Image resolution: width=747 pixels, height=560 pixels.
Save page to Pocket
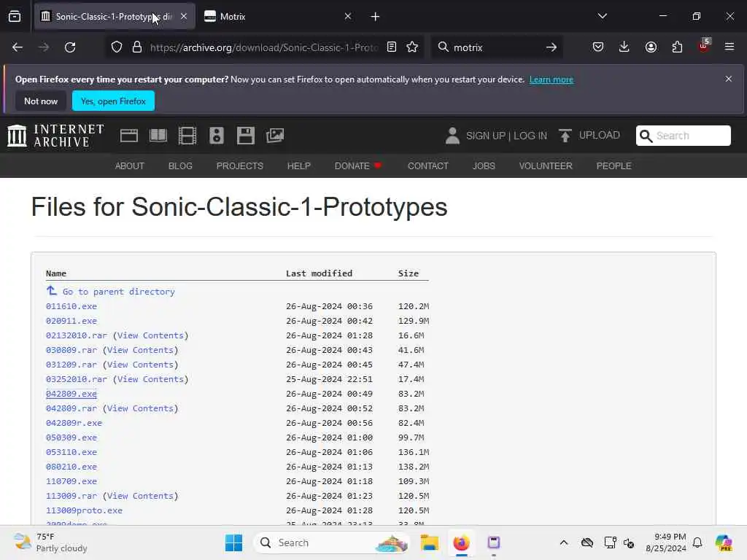598,47
